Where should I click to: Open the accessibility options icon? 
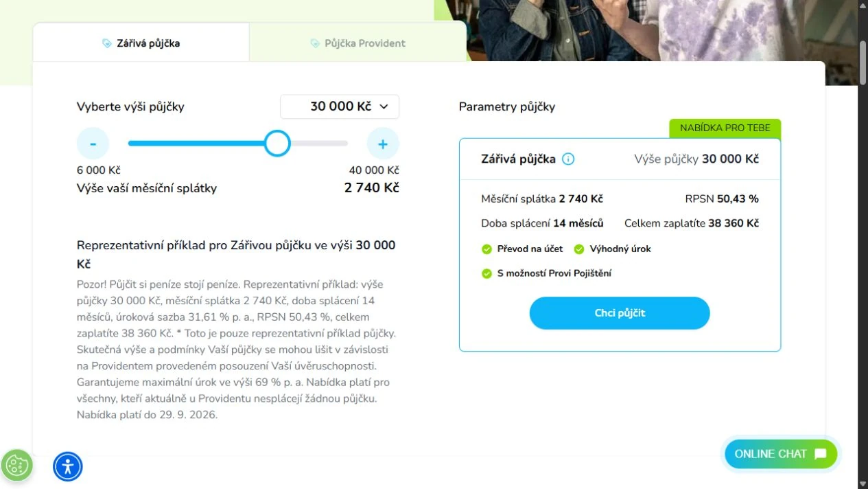(68, 466)
